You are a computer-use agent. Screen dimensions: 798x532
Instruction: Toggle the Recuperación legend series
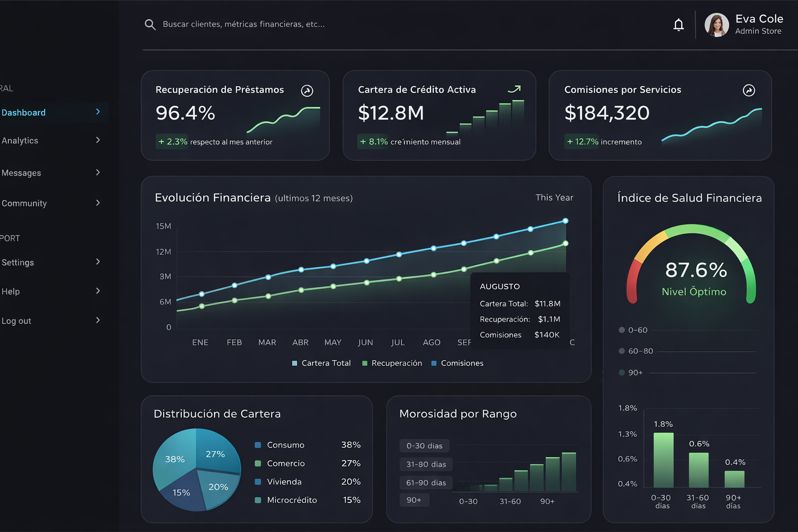click(392, 363)
